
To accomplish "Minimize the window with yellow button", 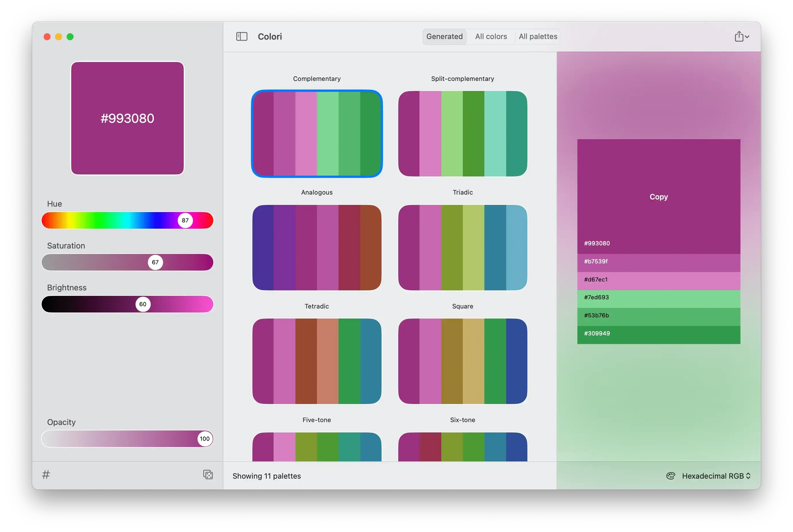I will tap(59, 37).
